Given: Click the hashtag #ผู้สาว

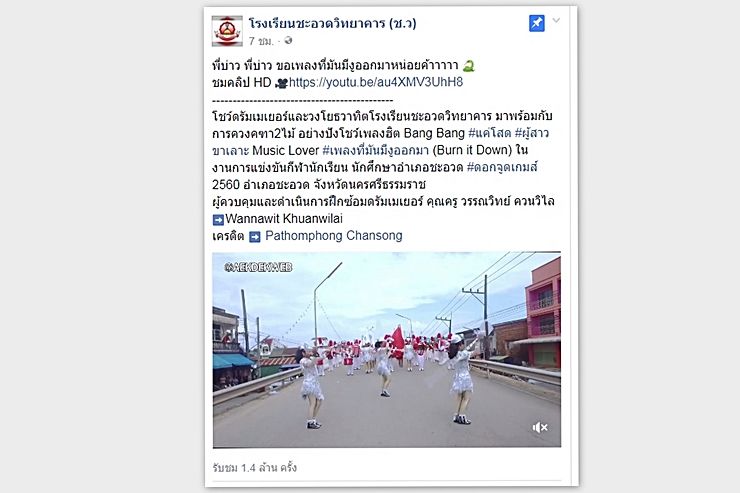Looking at the screenshot, I should point(532,133).
